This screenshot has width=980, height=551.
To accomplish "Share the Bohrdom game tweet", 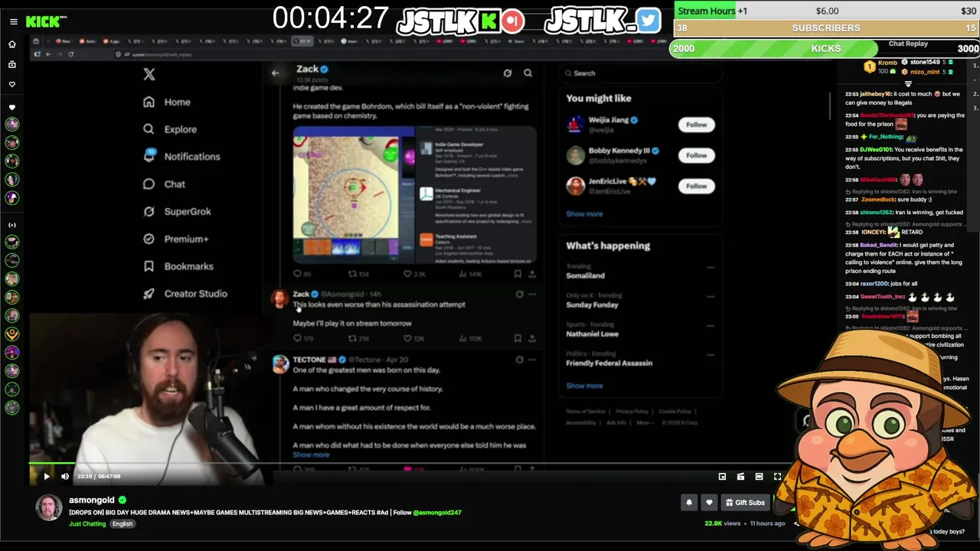I will pos(532,274).
